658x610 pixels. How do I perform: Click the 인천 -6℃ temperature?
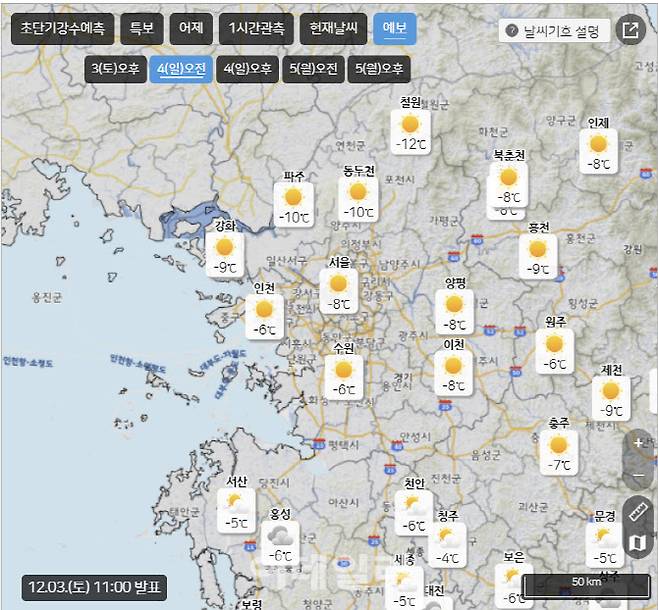coord(265,330)
